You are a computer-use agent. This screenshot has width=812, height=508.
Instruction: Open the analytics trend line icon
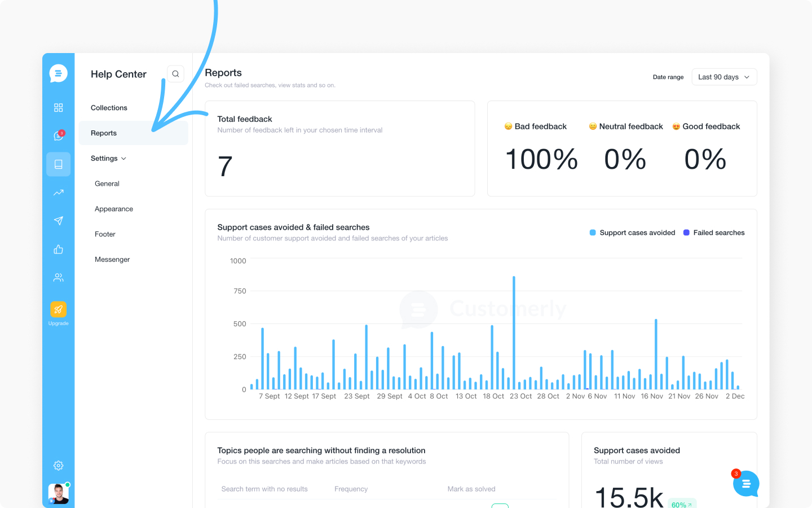tap(58, 192)
